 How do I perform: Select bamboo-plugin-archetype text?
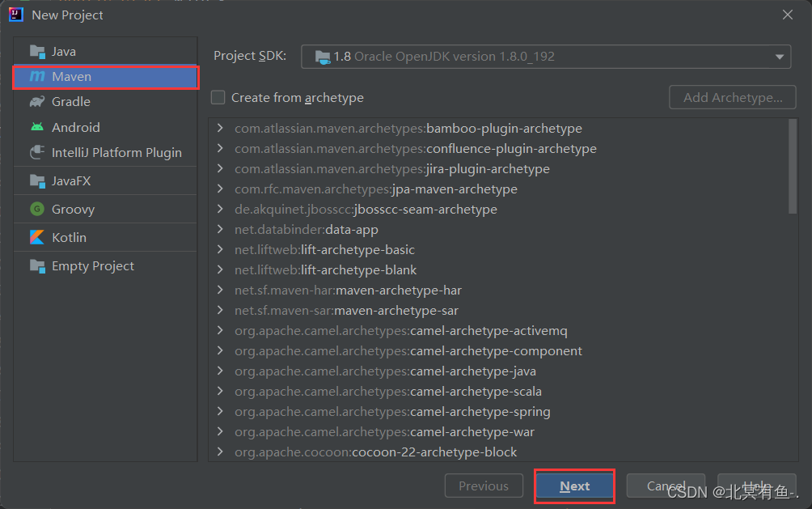[x=504, y=128]
